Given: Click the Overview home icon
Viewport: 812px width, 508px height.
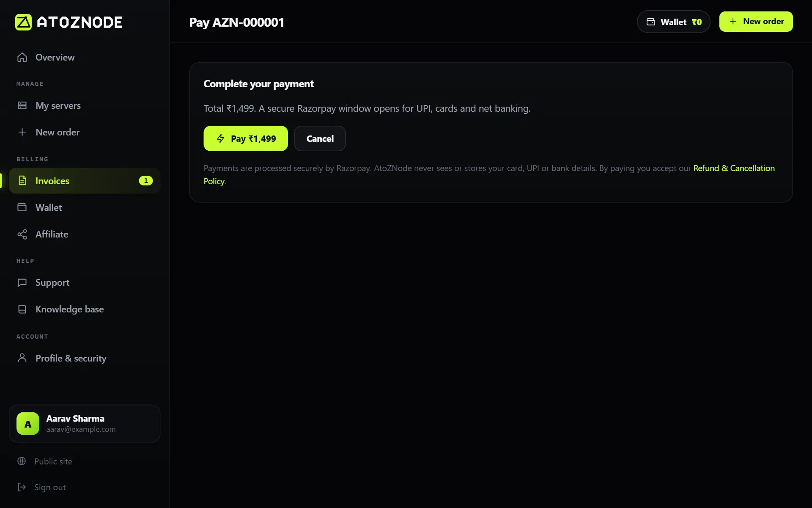Looking at the screenshot, I should pyautogui.click(x=22, y=57).
